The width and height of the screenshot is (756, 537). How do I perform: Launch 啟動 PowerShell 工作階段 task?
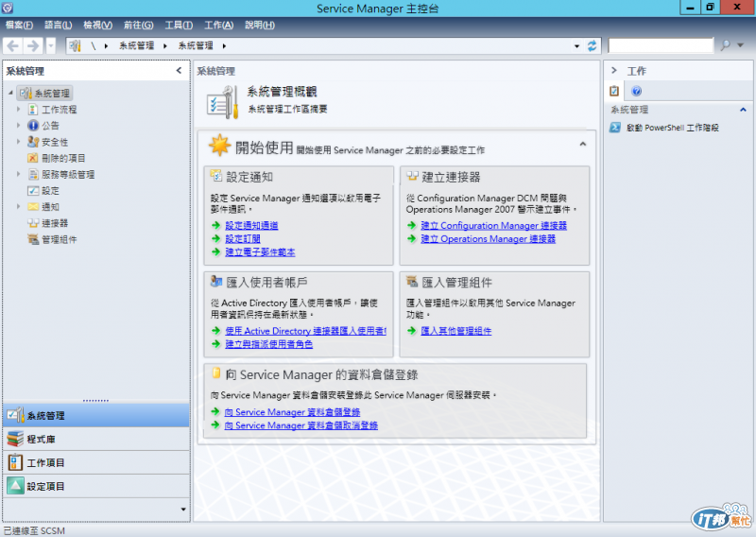(x=672, y=128)
